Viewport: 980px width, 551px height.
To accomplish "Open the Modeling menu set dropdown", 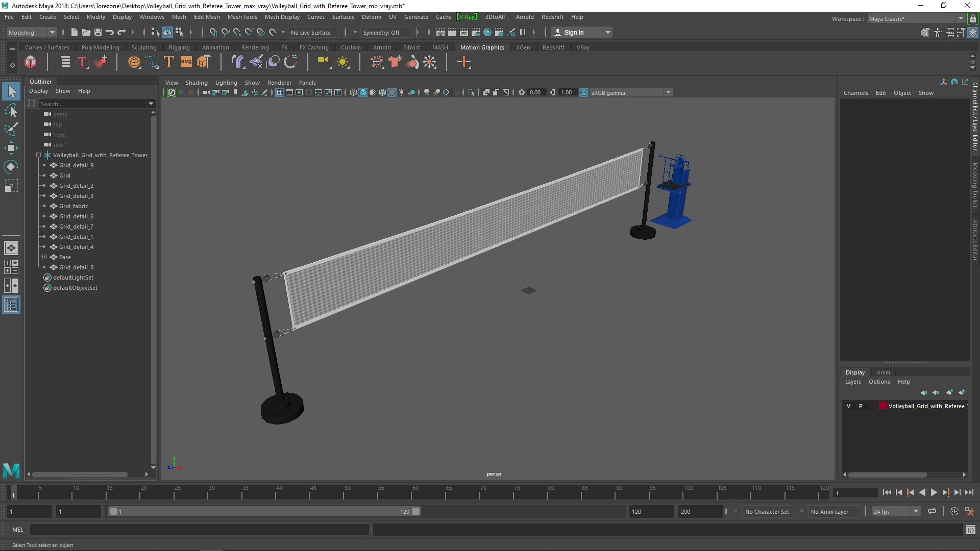I will (32, 32).
